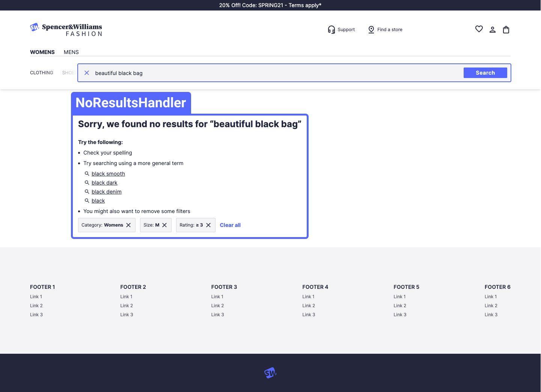Click Link 1 under FOOTER 4
This screenshot has width=541, height=392.
click(309, 297)
